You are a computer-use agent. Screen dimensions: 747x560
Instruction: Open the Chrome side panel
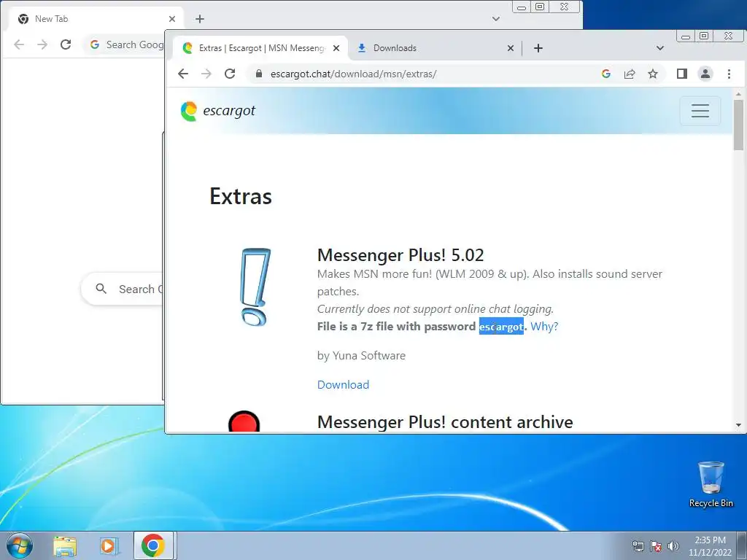682,74
